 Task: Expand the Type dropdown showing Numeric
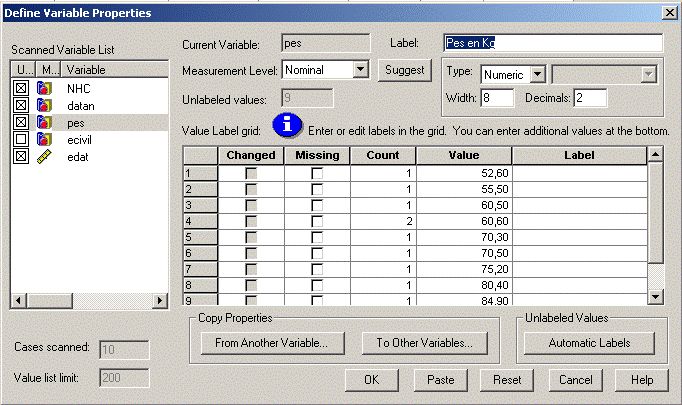(x=537, y=74)
